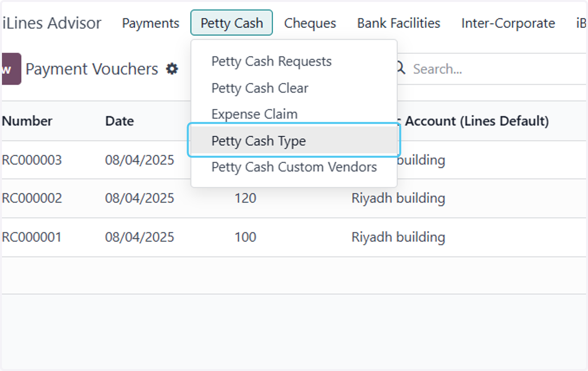
Task: Open voucher RC000003
Action: [32, 160]
